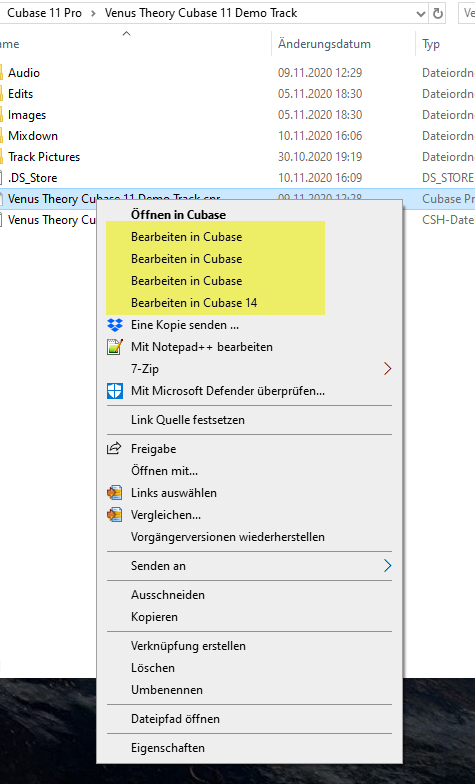Click Kopieren menu entry
The image size is (475, 784).
(154, 617)
